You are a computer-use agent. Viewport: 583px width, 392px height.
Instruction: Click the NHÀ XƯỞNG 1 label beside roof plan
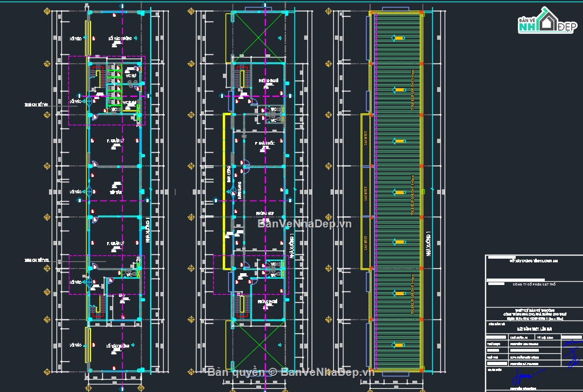coord(429,250)
